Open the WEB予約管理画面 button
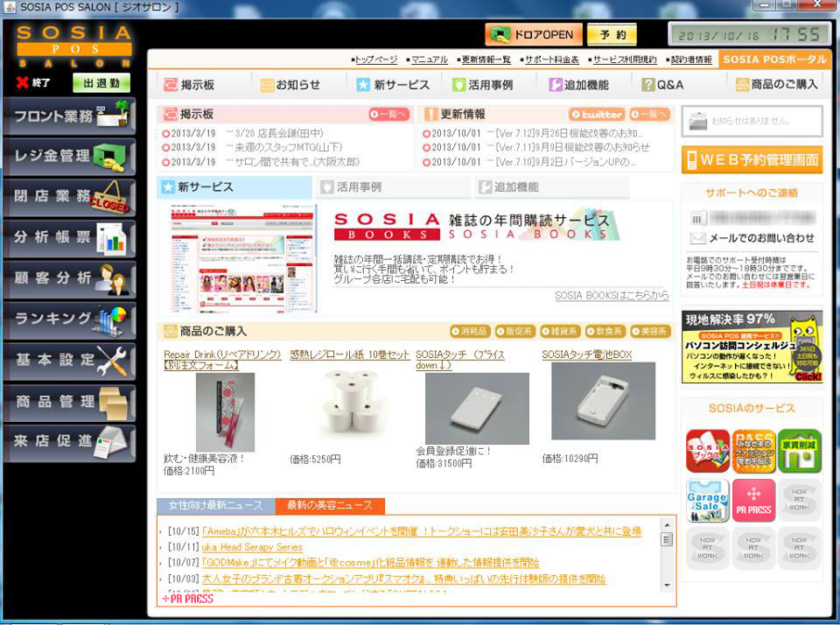 point(752,159)
